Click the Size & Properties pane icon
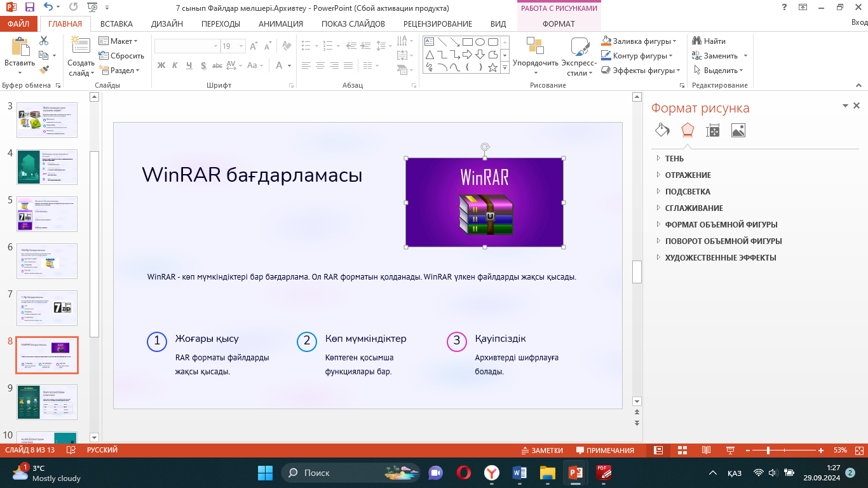Screen dimensions: 868x488 (713, 130)
